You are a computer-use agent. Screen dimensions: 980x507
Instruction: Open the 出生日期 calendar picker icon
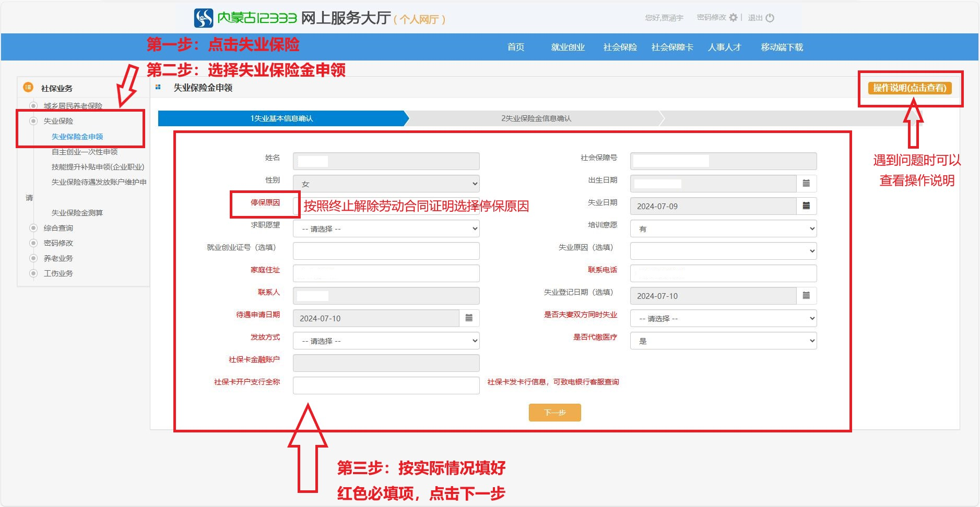806,184
